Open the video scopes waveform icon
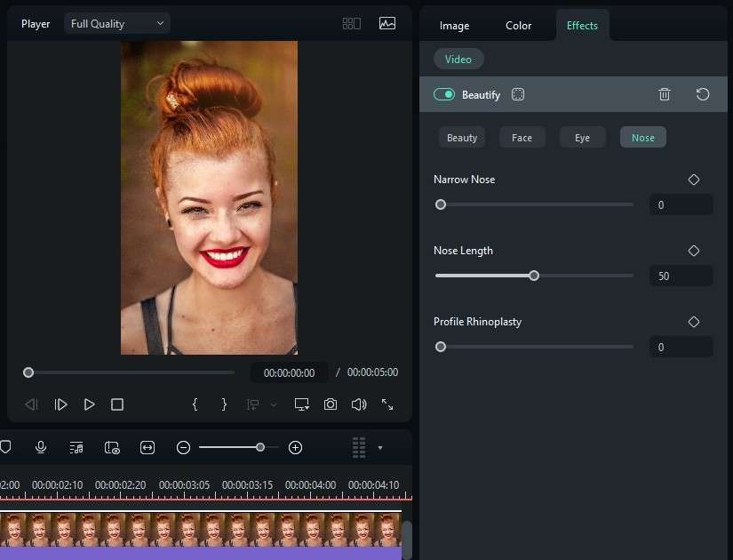This screenshot has height=560, width=733. tap(386, 24)
